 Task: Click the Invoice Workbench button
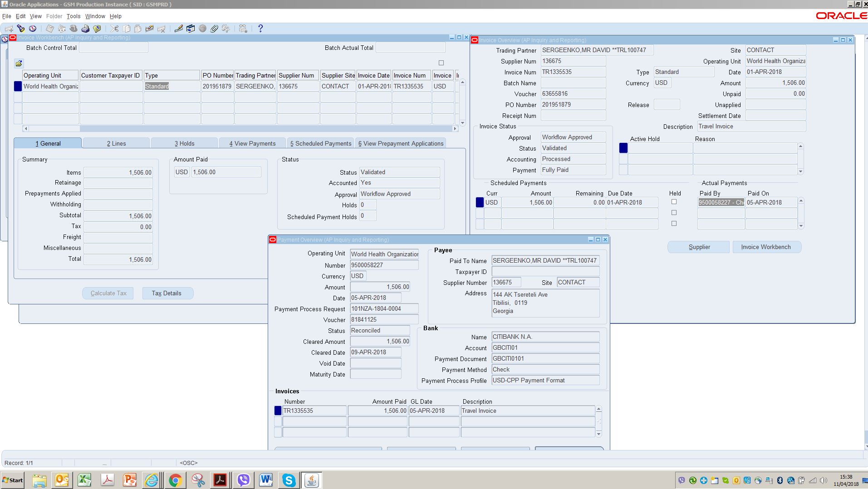(x=766, y=247)
